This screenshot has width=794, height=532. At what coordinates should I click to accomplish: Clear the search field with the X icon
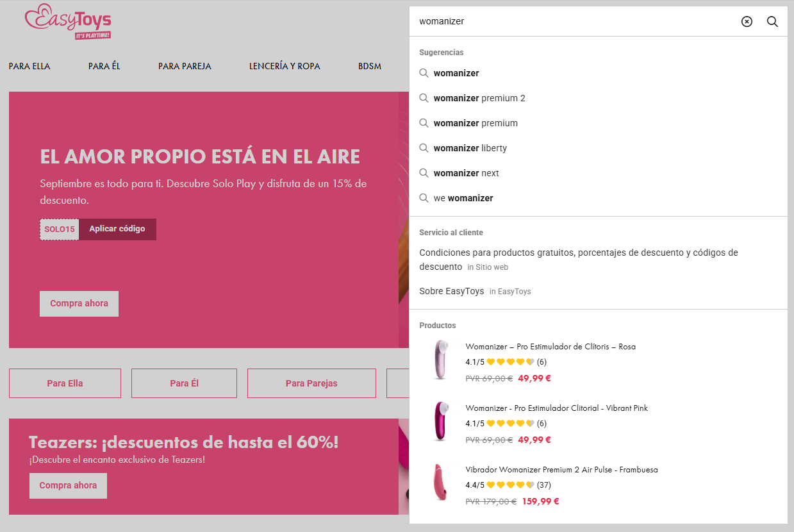pos(747,22)
